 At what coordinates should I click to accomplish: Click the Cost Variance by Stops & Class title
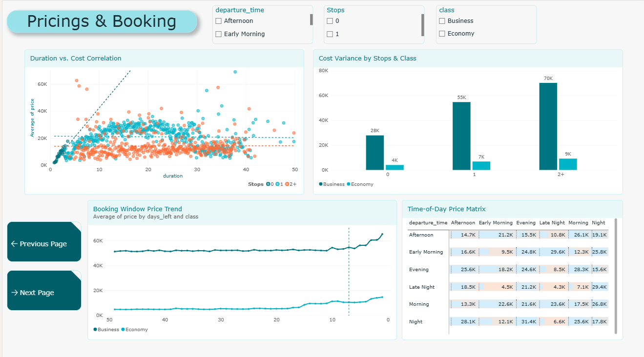(368, 59)
